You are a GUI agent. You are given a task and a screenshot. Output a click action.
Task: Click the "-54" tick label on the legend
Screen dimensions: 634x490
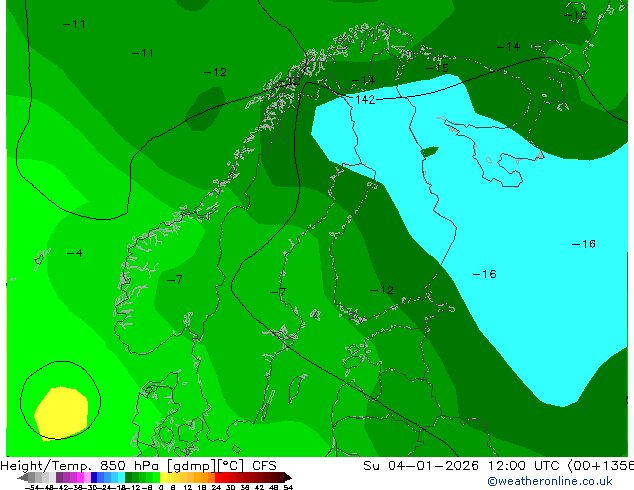32,487
